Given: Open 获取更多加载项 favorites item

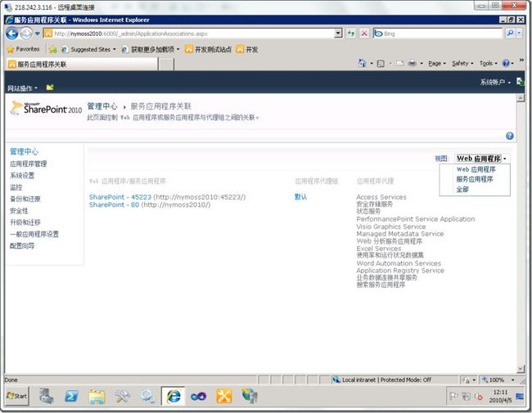Looking at the screenshot, I should pos(150,49).
